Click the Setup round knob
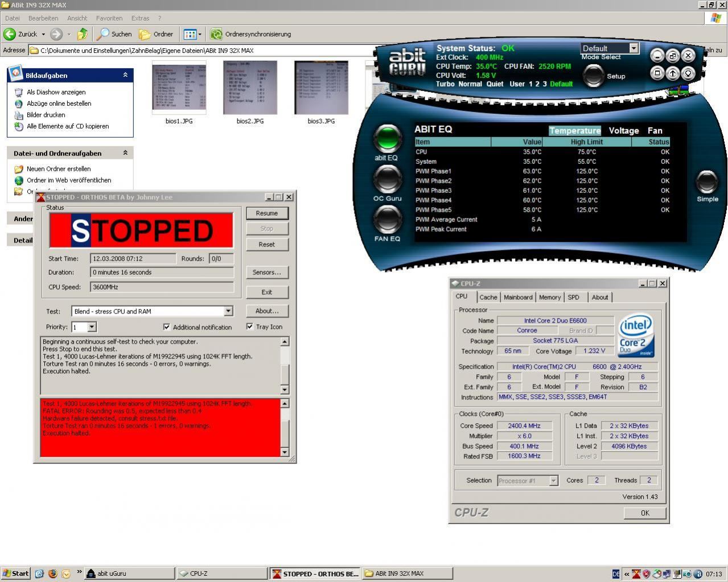 click(x=593, y=76)
